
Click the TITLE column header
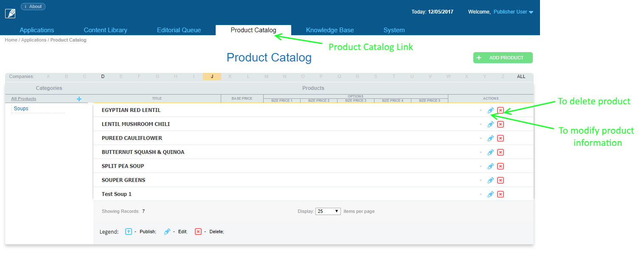click(157, 98)
